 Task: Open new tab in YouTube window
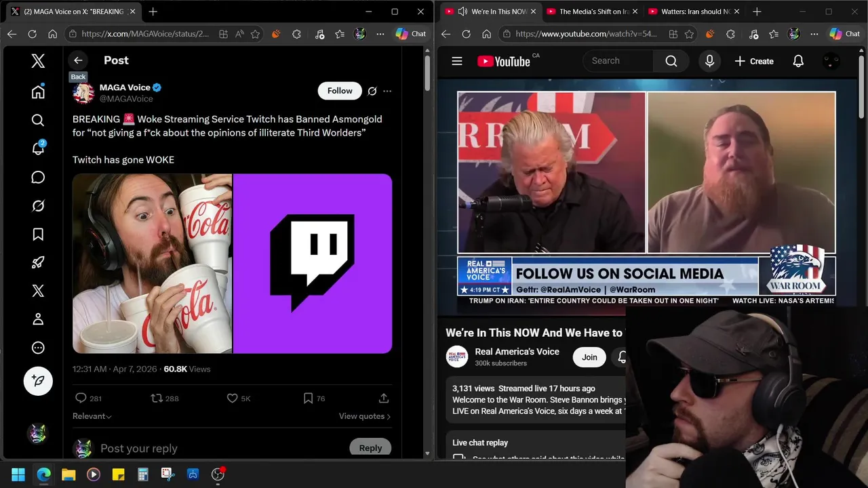pyautogui.click(x=757, y=12)
